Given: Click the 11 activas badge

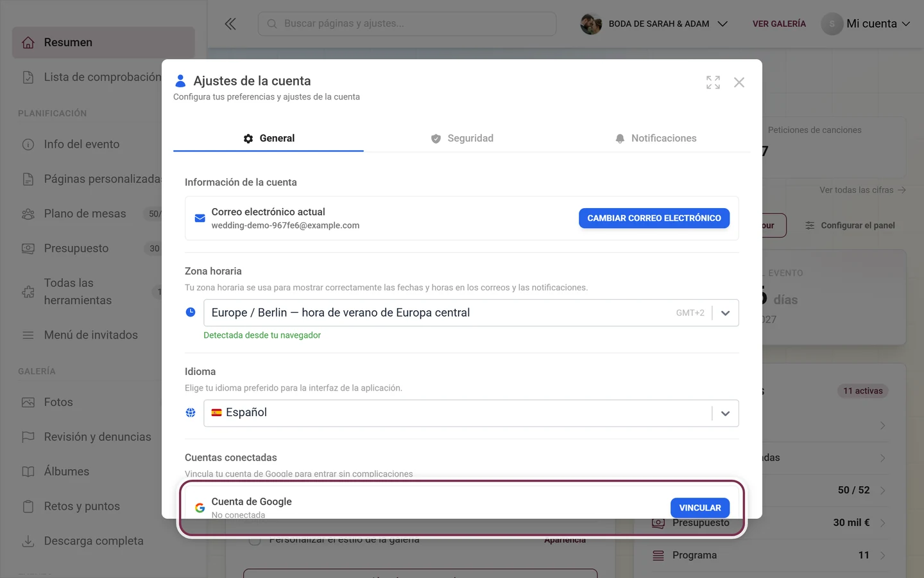Looking at the screenshot, I should coord(862,391).
